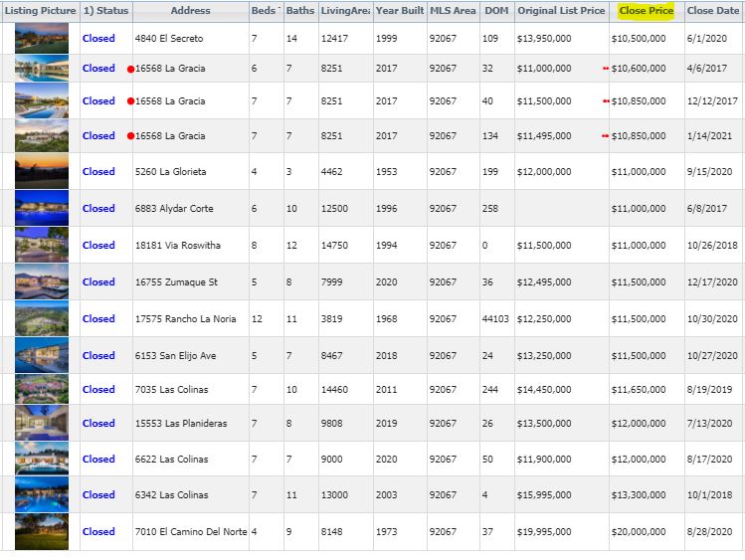Select close date 8/28/2020

(710, 532)
